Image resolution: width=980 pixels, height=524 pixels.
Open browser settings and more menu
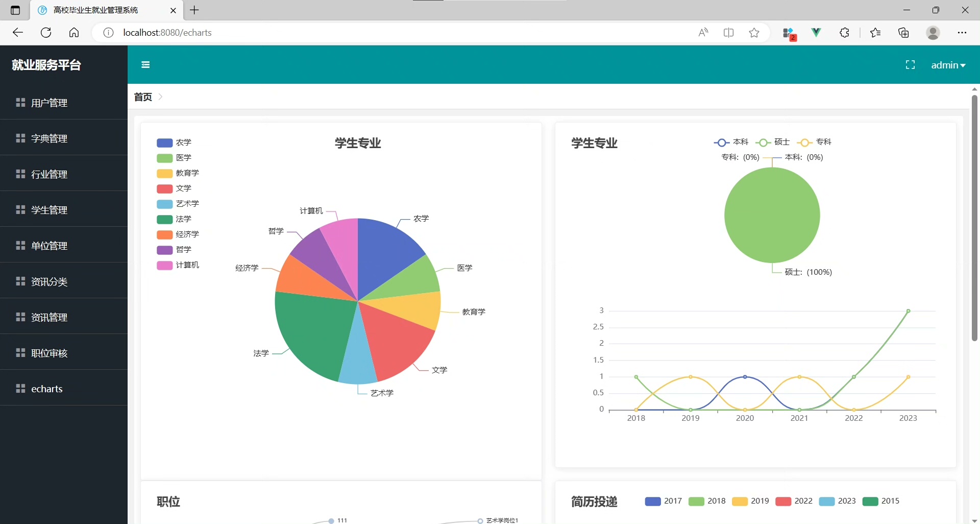962,33
